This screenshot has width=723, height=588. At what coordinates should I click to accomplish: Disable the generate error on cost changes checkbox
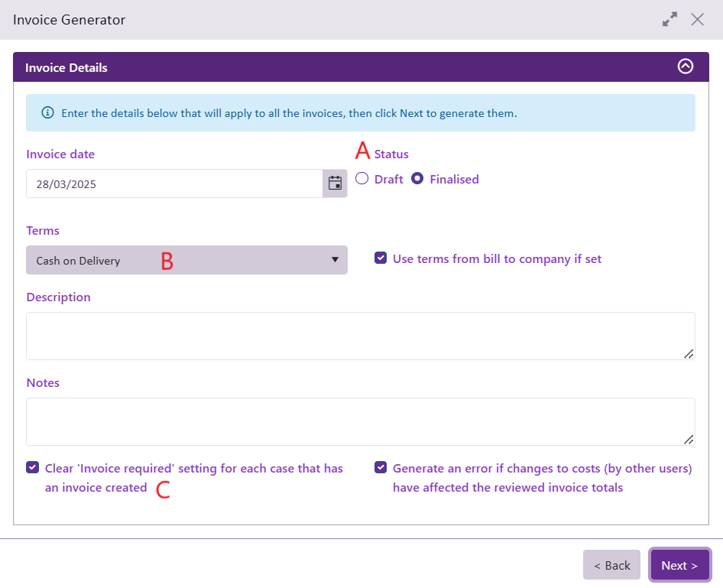(381, 468)
